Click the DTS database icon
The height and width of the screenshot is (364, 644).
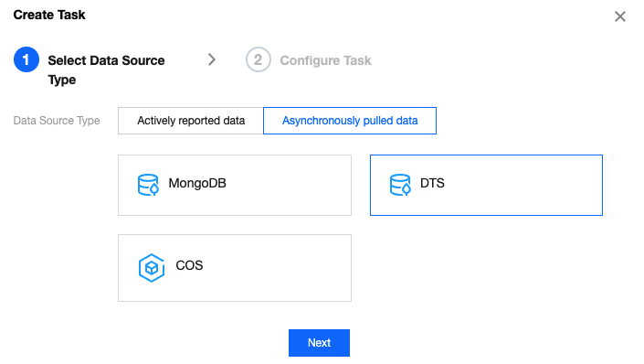click(400, 185)
